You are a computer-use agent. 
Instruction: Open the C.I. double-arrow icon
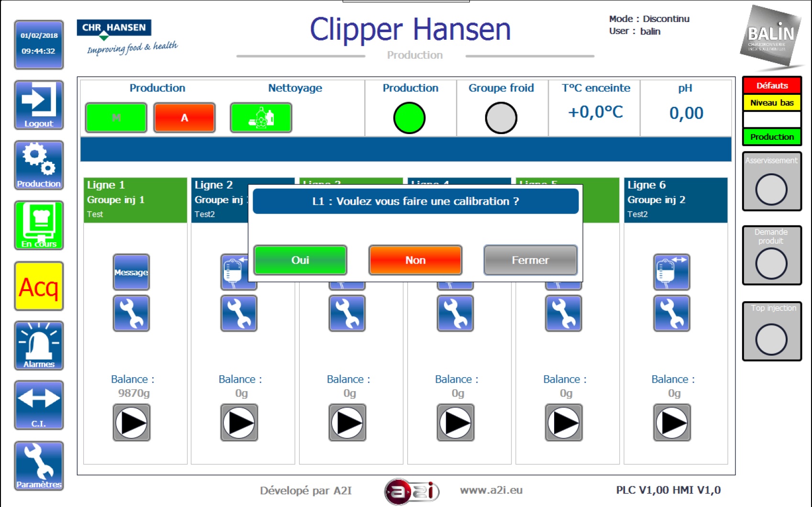click(x=39, y=405)
